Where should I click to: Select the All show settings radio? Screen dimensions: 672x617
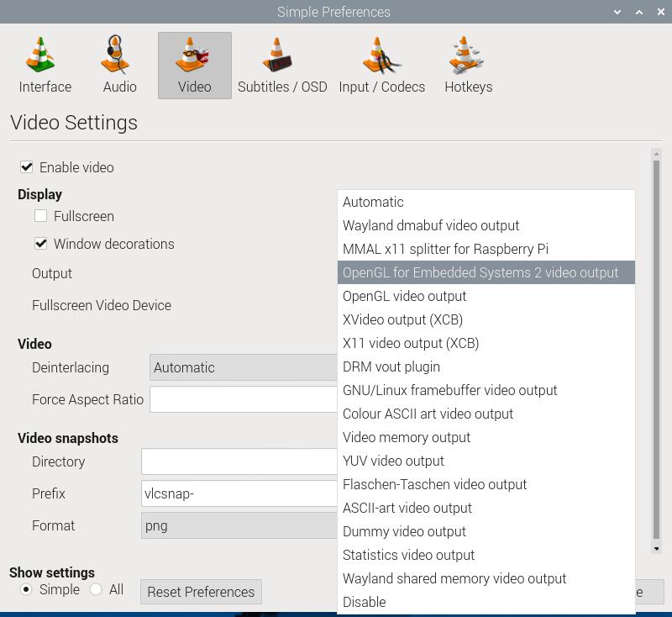(96, 589)
